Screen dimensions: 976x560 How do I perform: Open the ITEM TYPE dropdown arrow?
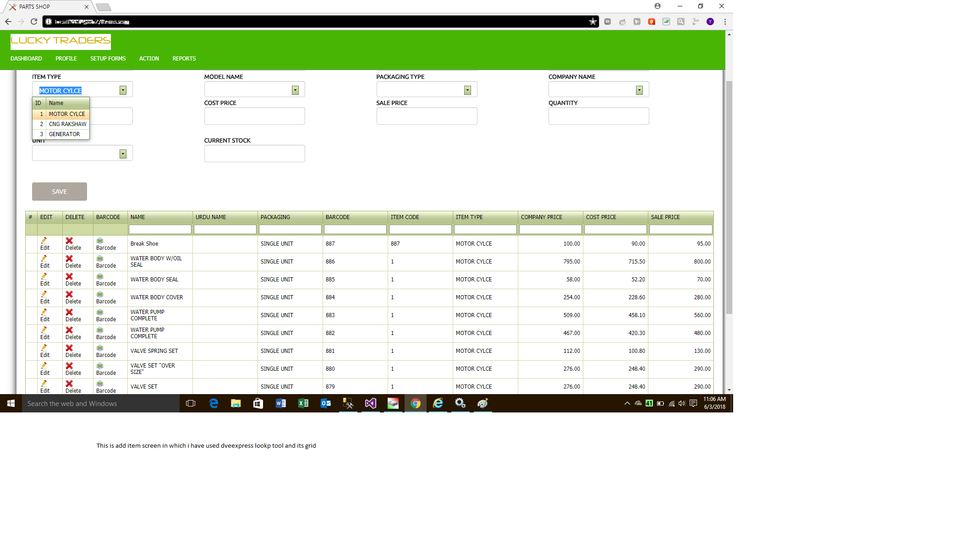click(x=123, y=90)
